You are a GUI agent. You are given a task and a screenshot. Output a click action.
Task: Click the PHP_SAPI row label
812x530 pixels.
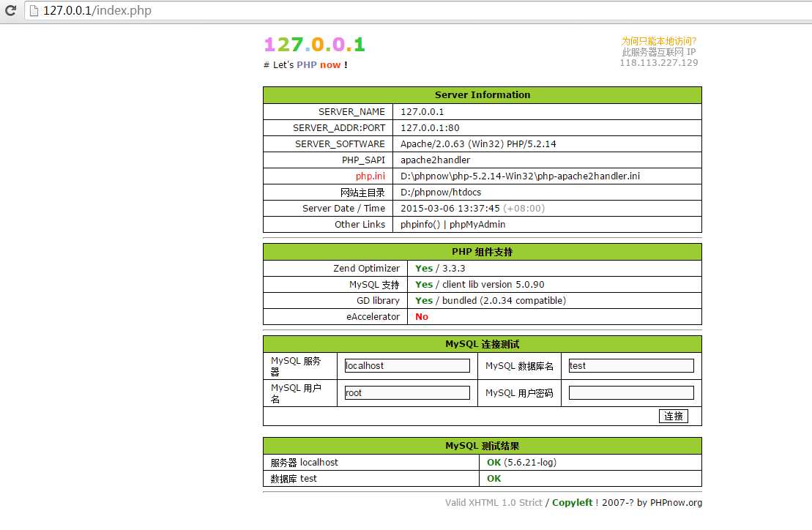click(363, 160)
